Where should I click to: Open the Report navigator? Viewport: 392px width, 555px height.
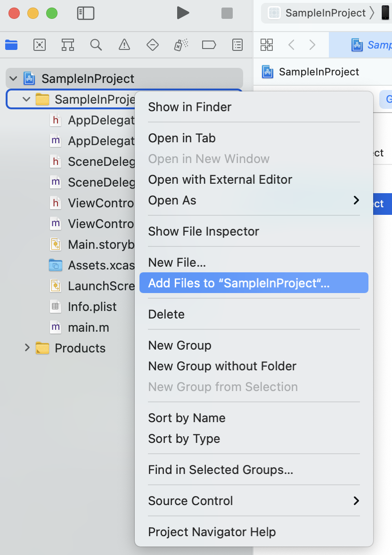[x=237, y=45]
